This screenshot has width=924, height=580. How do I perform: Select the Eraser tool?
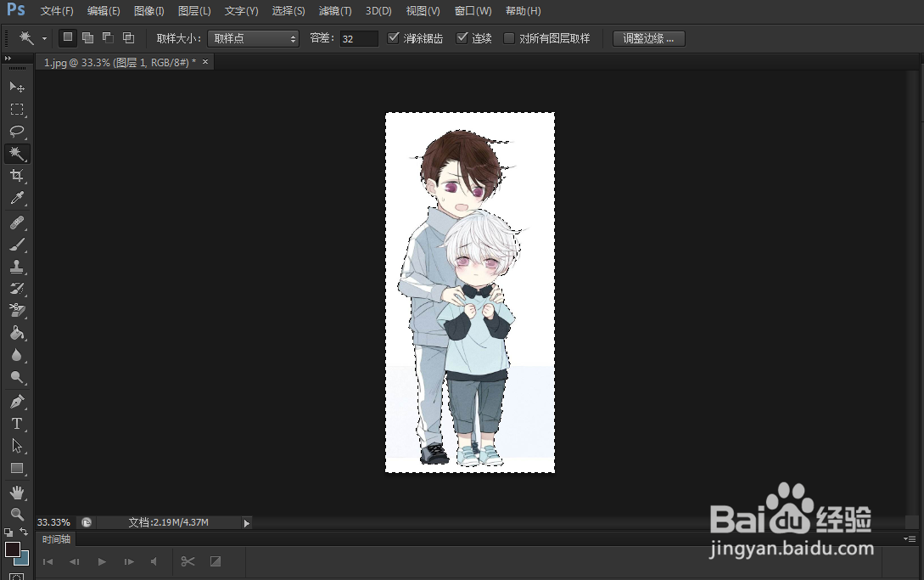[x=16, y=310]
